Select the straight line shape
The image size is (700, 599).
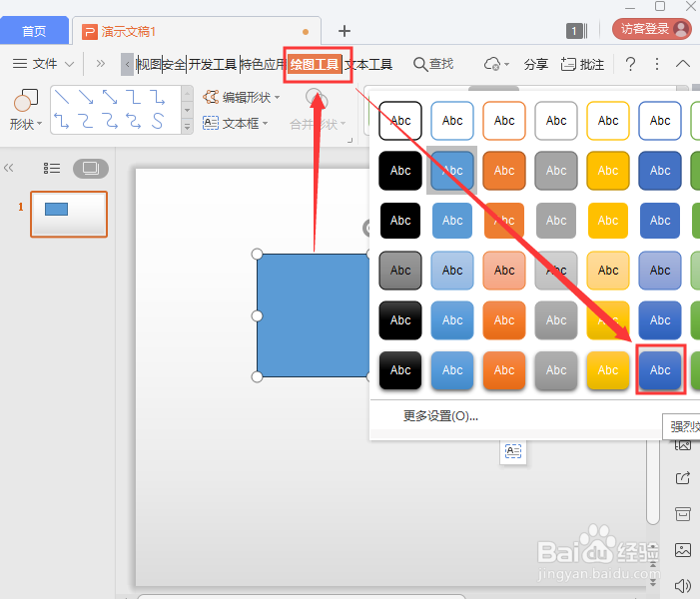[62, 97]
